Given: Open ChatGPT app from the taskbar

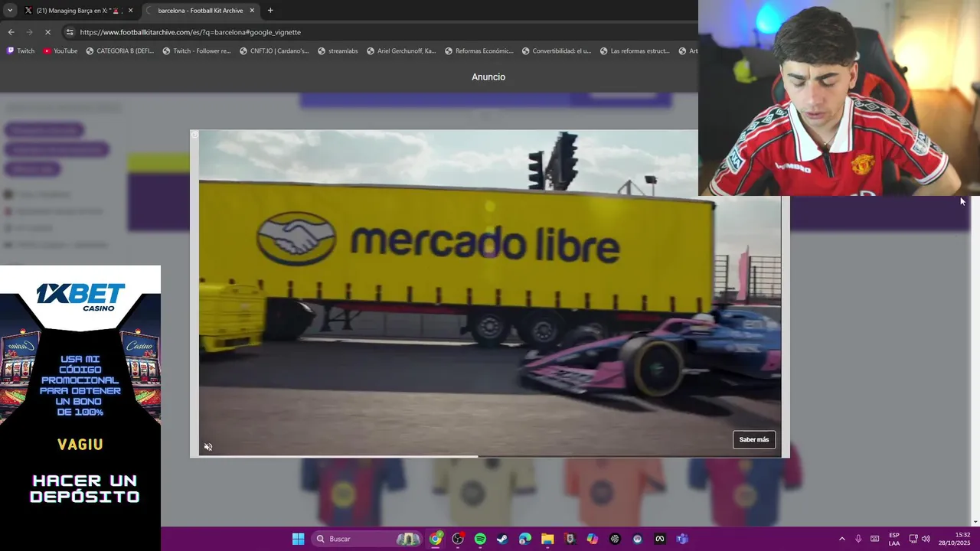Looking at the screenshot, I should click(x=615, y=539).
